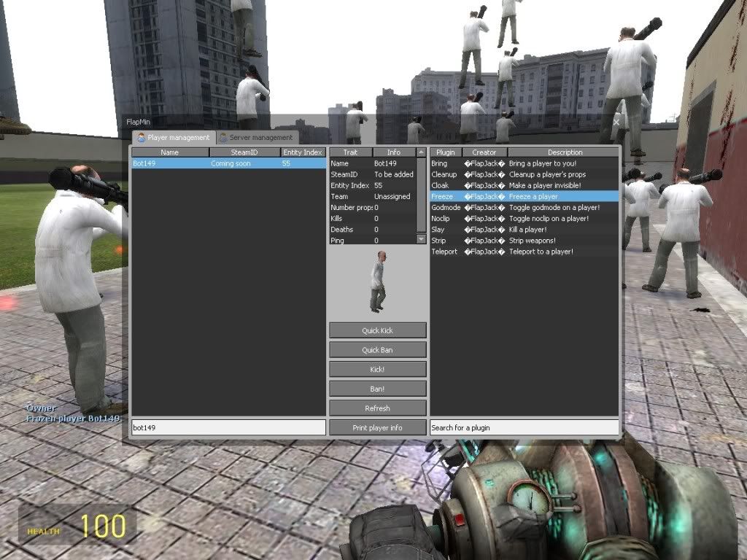
Task: Sort plugins by Description column
Action: [x=564, y=152]
